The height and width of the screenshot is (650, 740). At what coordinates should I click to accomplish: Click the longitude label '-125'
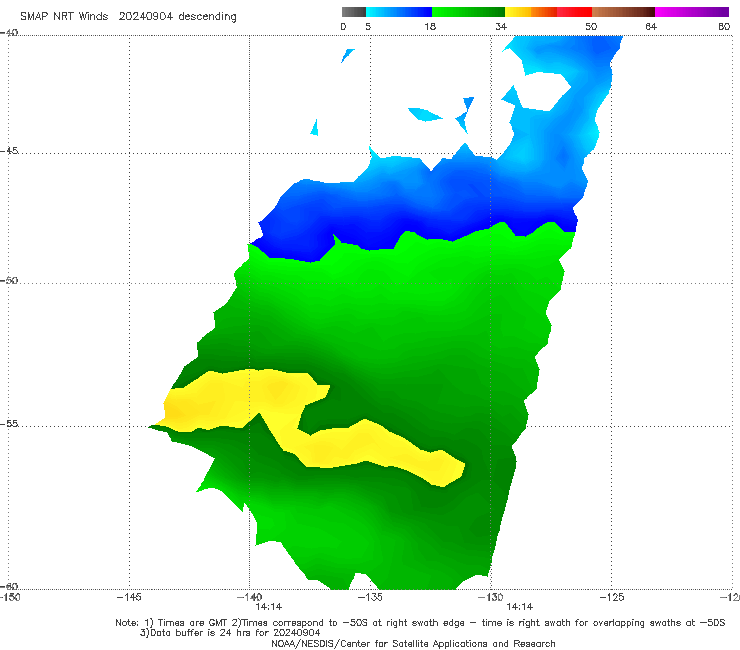coord(611,597)
